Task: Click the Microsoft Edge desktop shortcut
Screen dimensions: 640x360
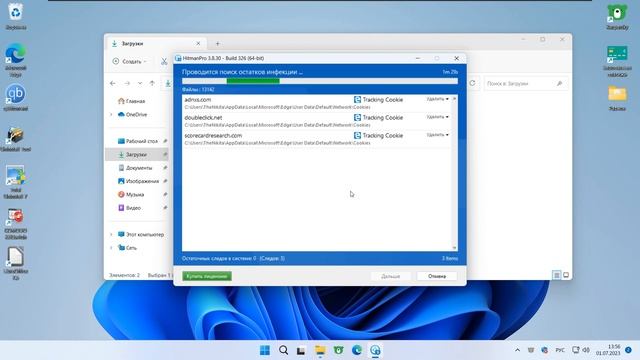Action: point(16,60)
